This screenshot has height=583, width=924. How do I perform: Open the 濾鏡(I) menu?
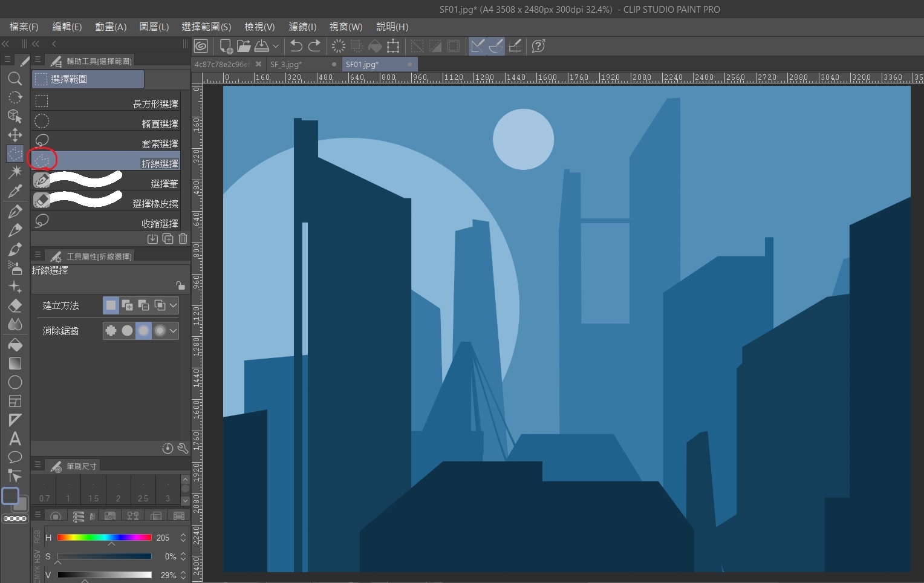pos(302,27)
